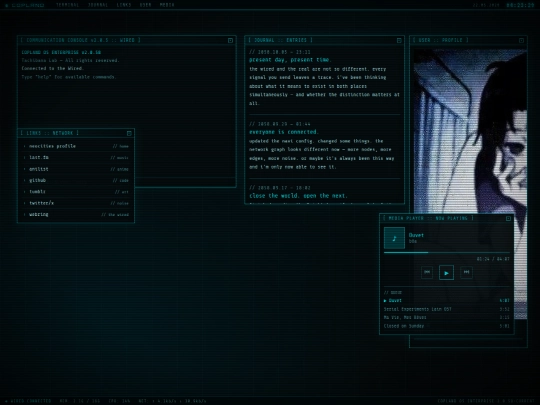Select Serial Experiments Lain OST track

[x=447, y=309]
